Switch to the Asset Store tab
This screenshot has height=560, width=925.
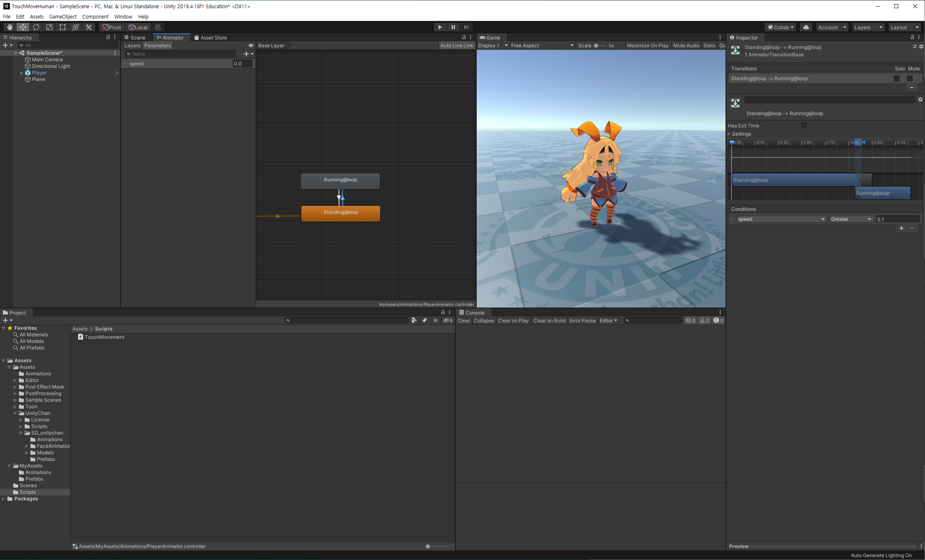pyautogui.click(x=211, y=37)
